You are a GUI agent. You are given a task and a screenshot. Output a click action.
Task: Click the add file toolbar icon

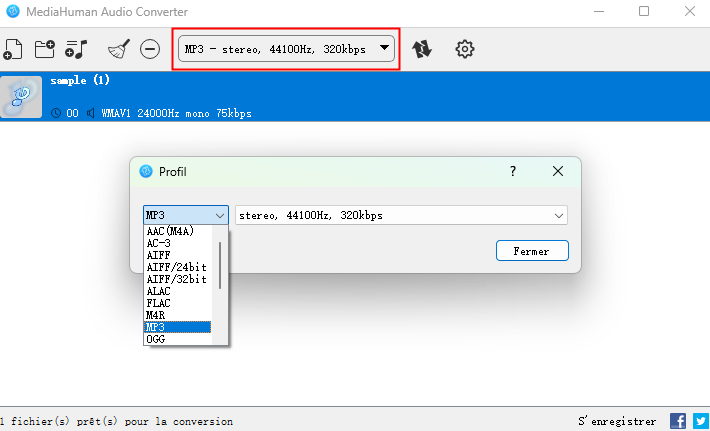pos(13,49)
